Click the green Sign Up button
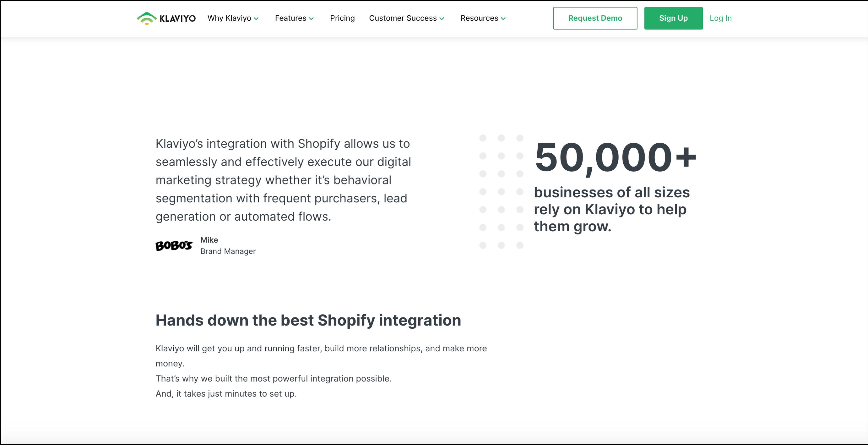This screenshot has height=445, width=868. click(x=674, y=18)
